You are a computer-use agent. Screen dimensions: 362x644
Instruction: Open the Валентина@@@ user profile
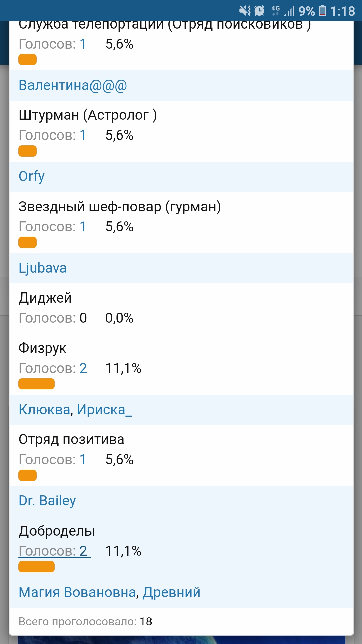point(73,85)
